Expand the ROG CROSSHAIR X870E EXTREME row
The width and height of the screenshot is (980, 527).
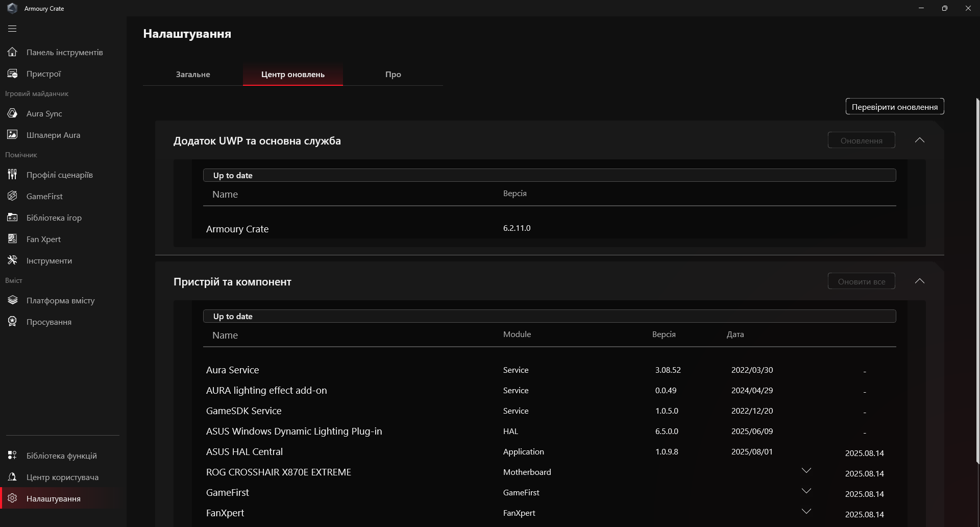(x=806, y=471)
